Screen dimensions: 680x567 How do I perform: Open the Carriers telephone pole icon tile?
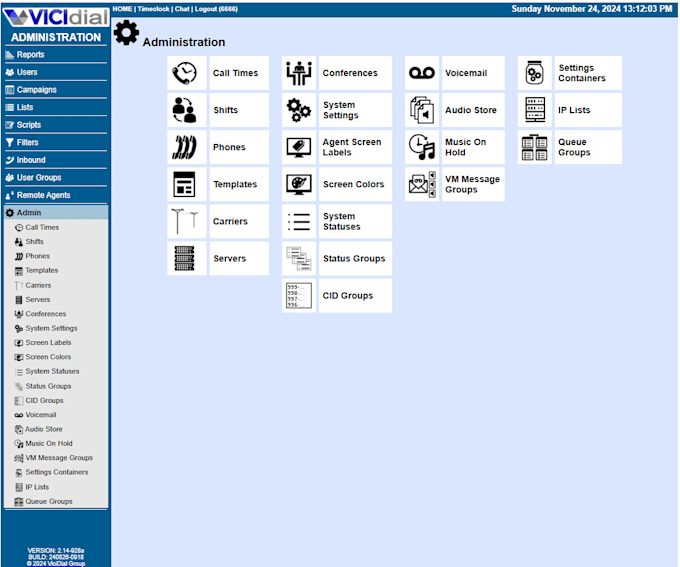(186, 221)
